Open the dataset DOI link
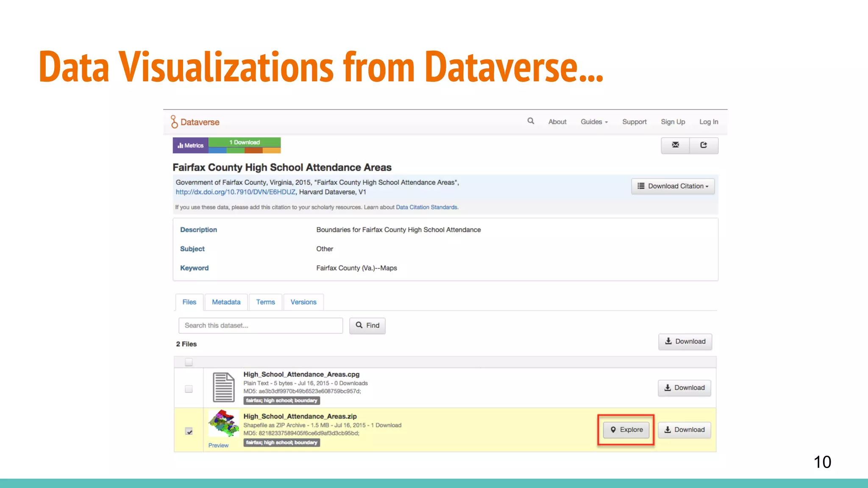This screenshot has height=488, width=868. click(236, 192)
